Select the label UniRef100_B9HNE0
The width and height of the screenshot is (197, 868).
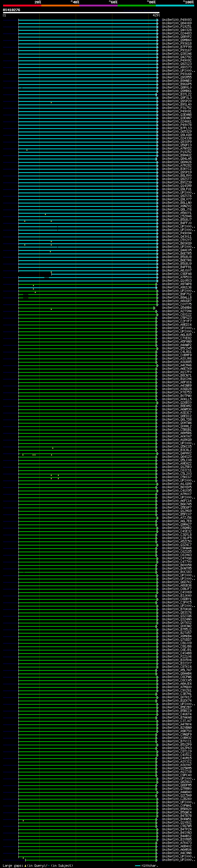click(x=177, y=81)
